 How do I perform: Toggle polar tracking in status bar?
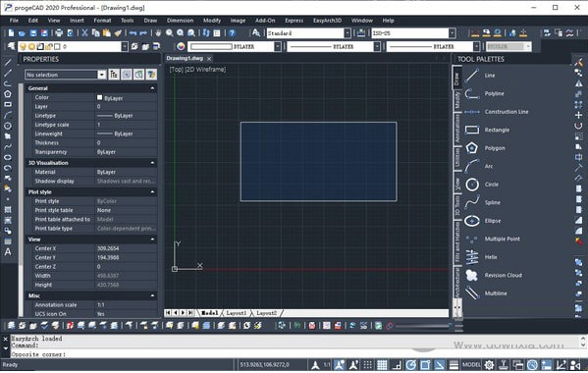point(411,365)
